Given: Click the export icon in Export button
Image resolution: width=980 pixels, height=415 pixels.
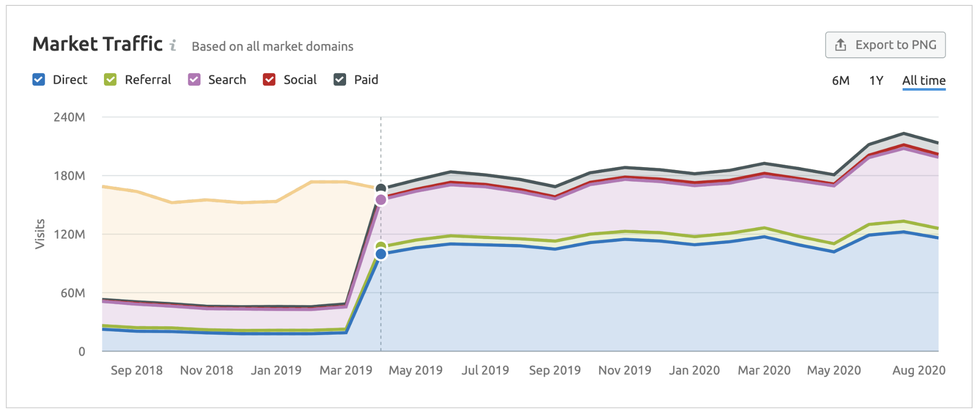Looking at the screenshot, I should (840, 45).
